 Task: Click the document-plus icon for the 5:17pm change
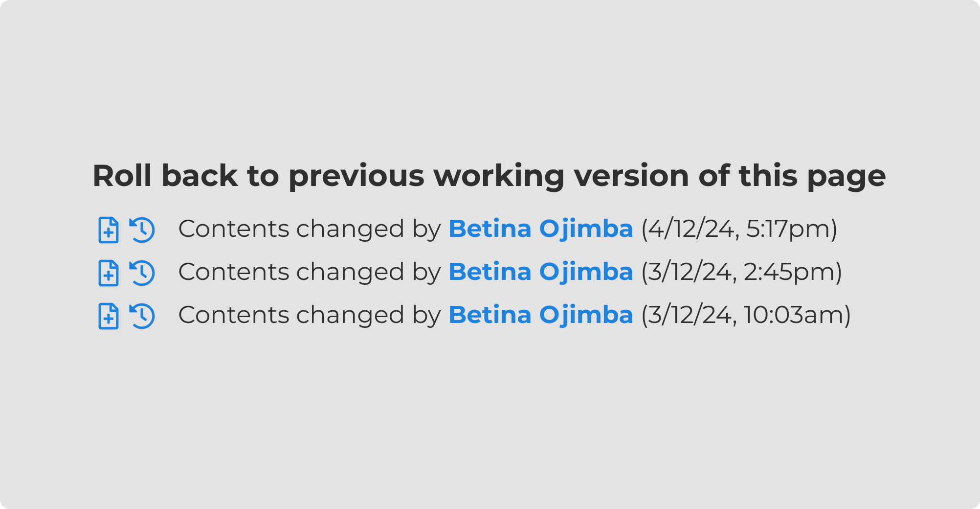tap(108, 230)
